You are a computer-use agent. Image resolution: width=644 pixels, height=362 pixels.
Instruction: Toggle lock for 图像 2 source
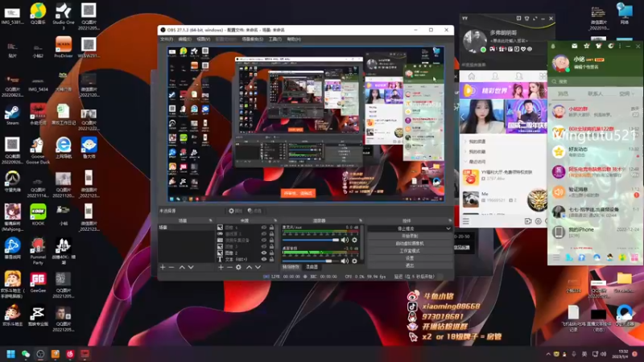tap(271, 253)
